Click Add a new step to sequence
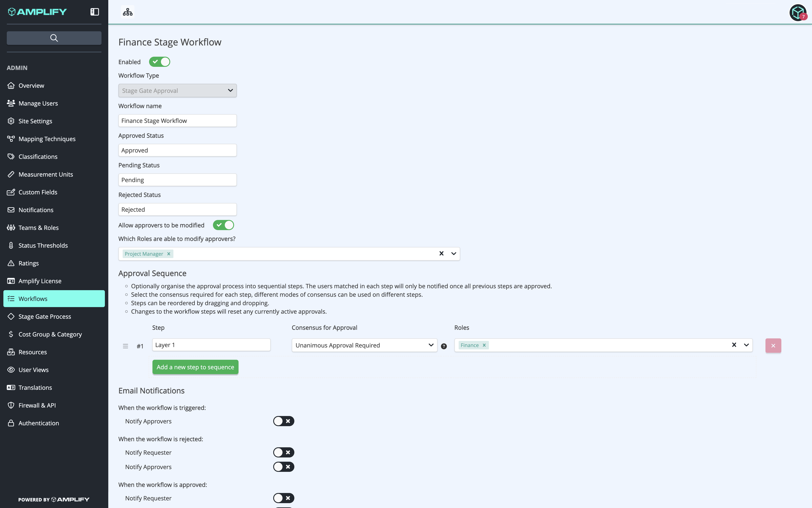 point(195,367)
